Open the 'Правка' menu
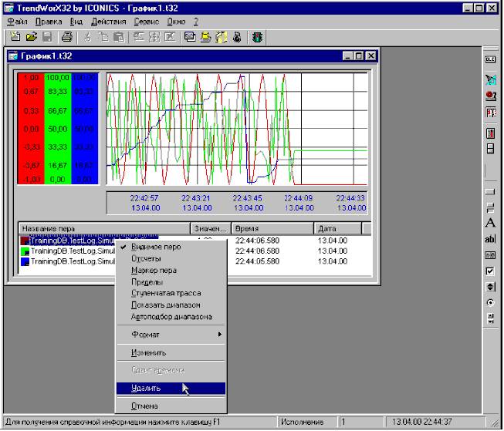Screen dimensions: 504x431 (49, 22)
